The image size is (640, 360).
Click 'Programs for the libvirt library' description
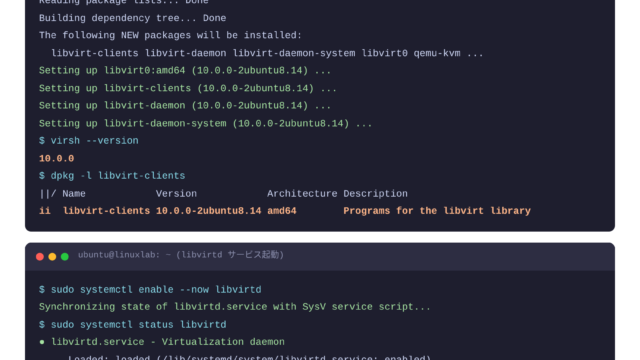(x=437, y=211)
